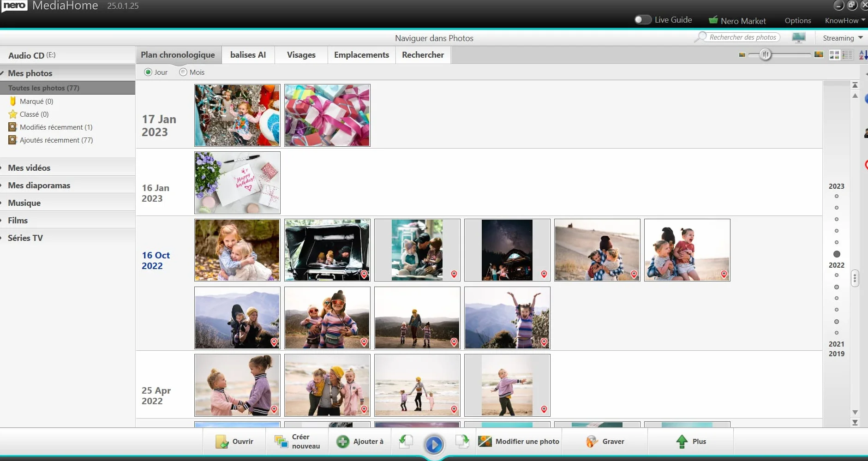Switch to Rechercher tab
Screen dimensions: 868x461
pos(423,55)
